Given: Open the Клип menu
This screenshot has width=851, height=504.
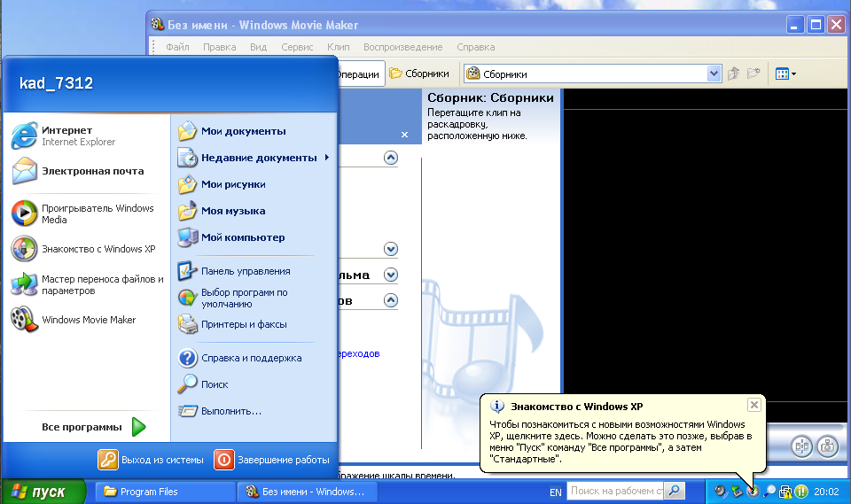Looking at the screenshot, I should (x=338, y=47).
